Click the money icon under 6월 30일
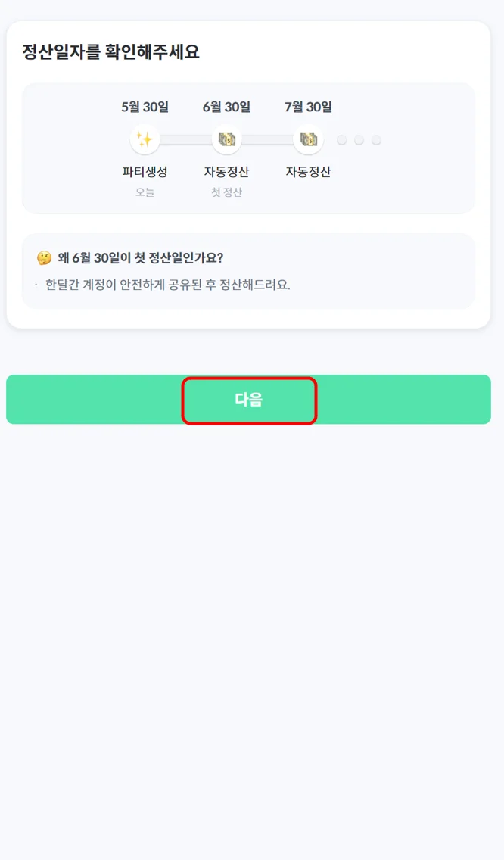Screen dimensions: 504x860 tap(226, 140)
